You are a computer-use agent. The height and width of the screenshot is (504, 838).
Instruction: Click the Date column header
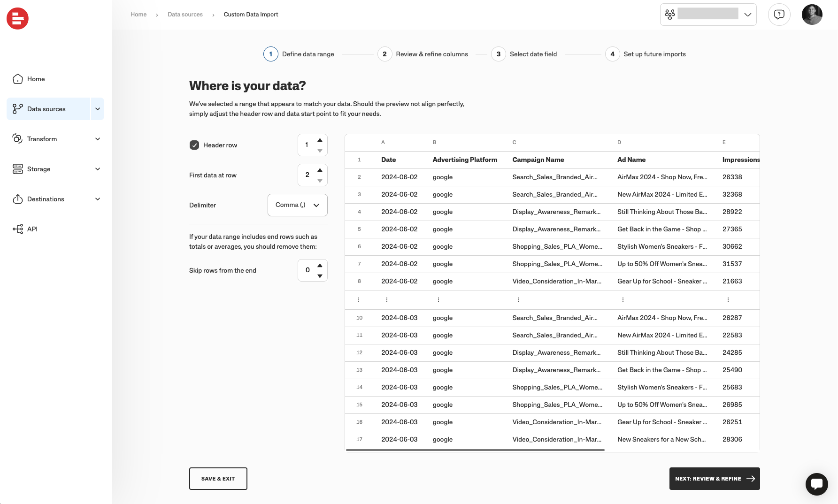[x=388, y=160]
